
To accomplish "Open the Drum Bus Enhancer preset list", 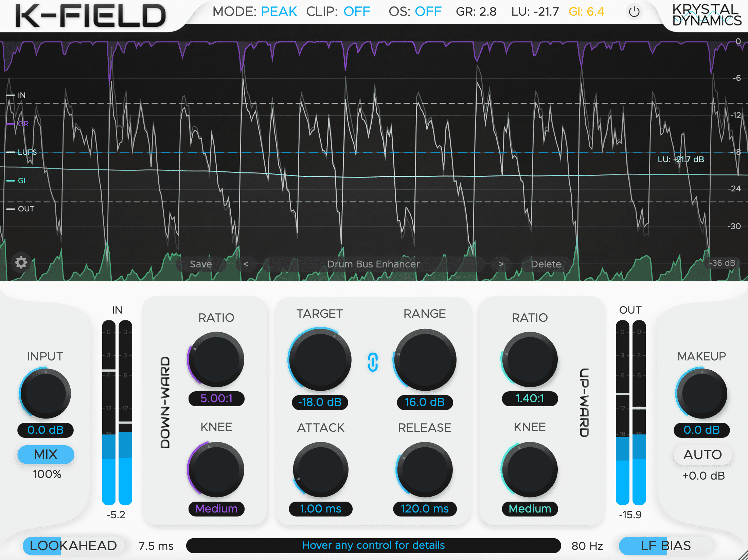I will pyautogui.click(x=373, y=264).
